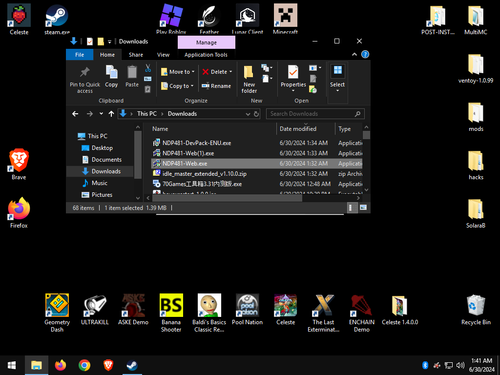
Task: Click the Windows Start button
Action: (x=12, y=365)
